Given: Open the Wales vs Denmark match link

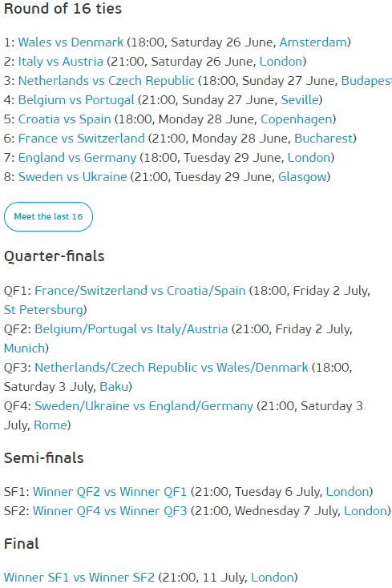Looking at the screenshot, I should click(71, 42).
